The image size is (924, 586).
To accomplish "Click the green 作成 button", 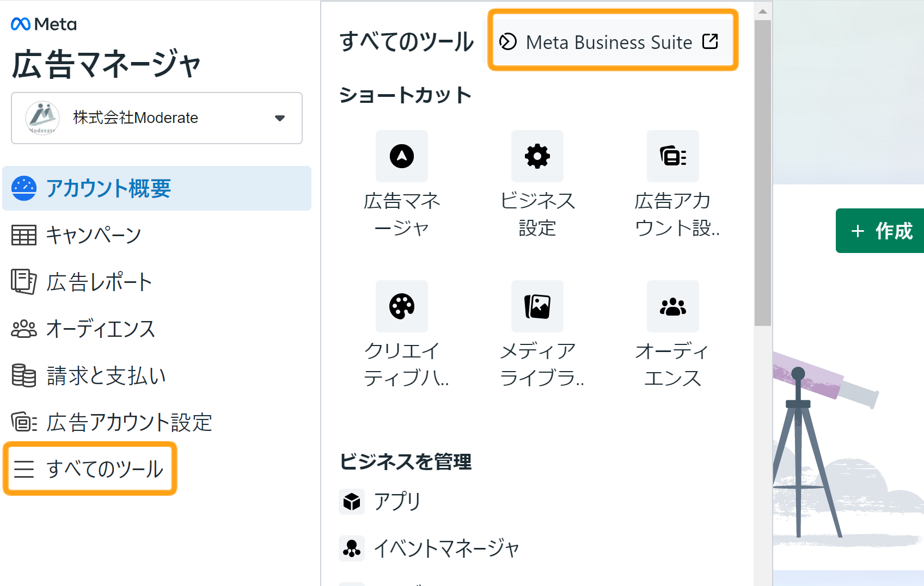I will coord(880,231).
